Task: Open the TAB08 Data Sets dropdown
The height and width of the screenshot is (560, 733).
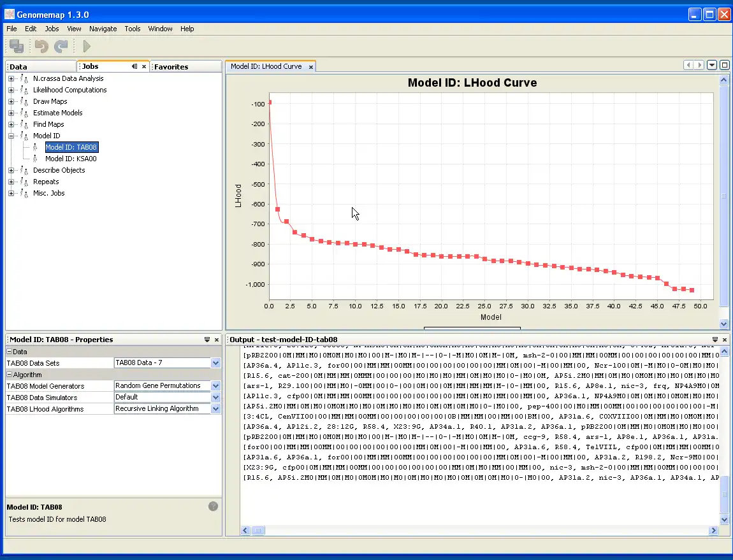Action: (215, 363)
